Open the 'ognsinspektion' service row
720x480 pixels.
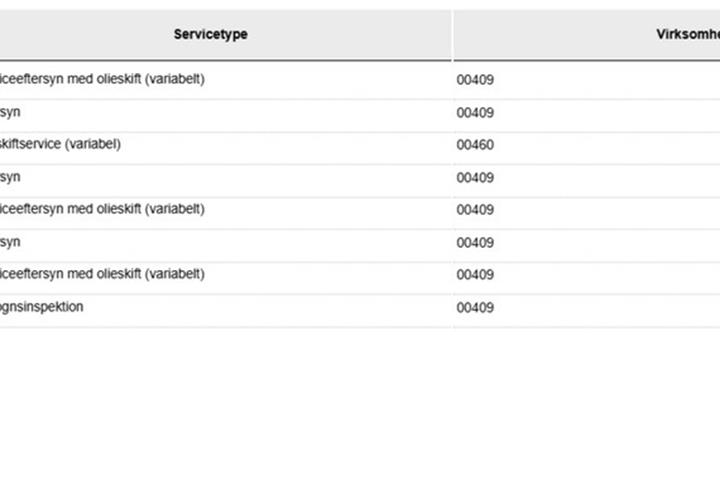click(x=42, y=307)
